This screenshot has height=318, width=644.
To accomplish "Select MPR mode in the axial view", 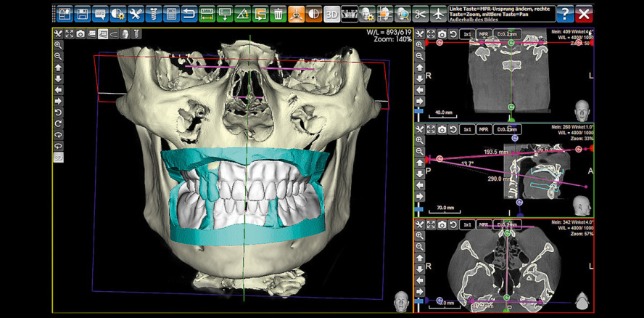I will pos(484,225).
